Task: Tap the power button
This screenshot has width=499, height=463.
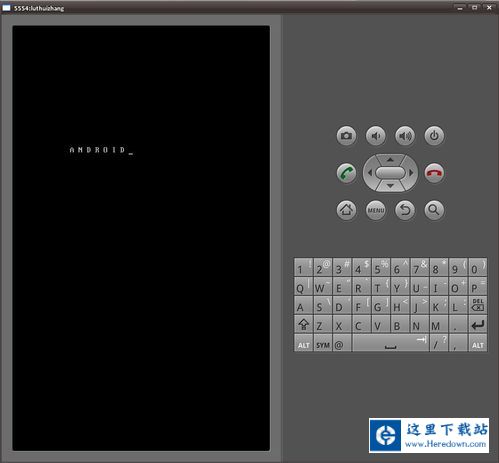Action: tap(434, 136)
